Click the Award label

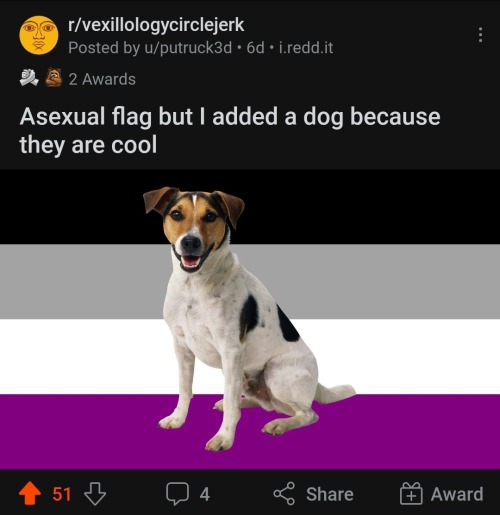click(x=457, y=494)
